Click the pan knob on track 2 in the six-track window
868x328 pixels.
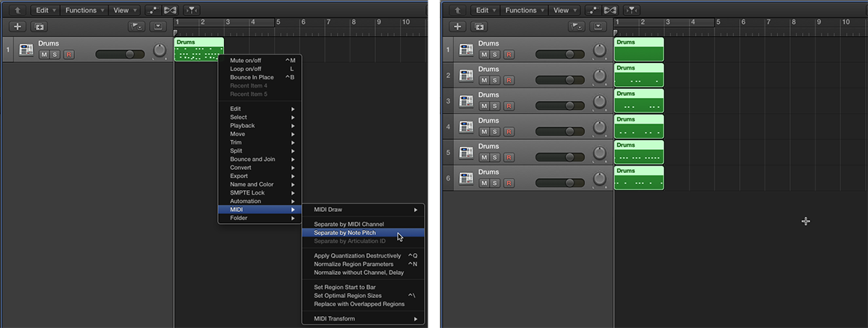click(600, 76)
